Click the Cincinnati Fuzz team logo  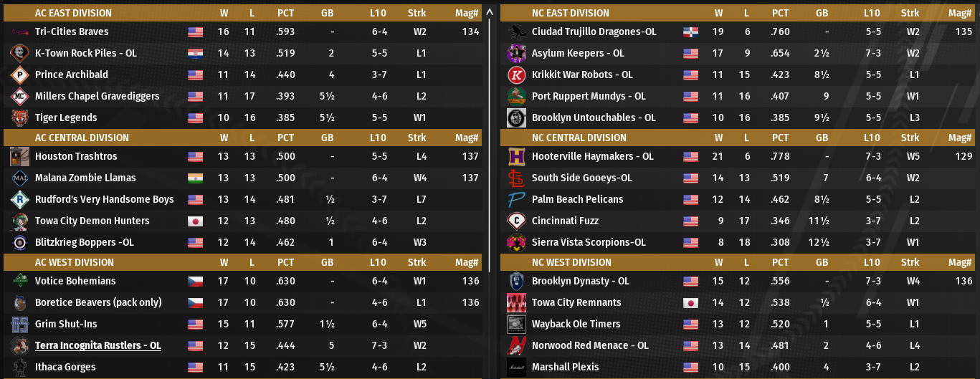pos(516,221)
